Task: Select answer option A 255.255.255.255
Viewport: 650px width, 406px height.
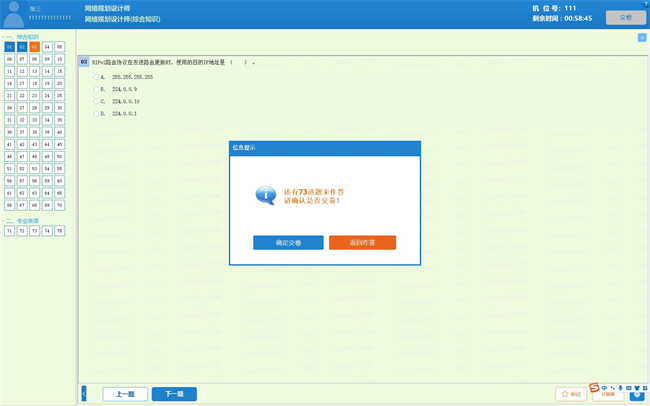Action: pos(97,77)
